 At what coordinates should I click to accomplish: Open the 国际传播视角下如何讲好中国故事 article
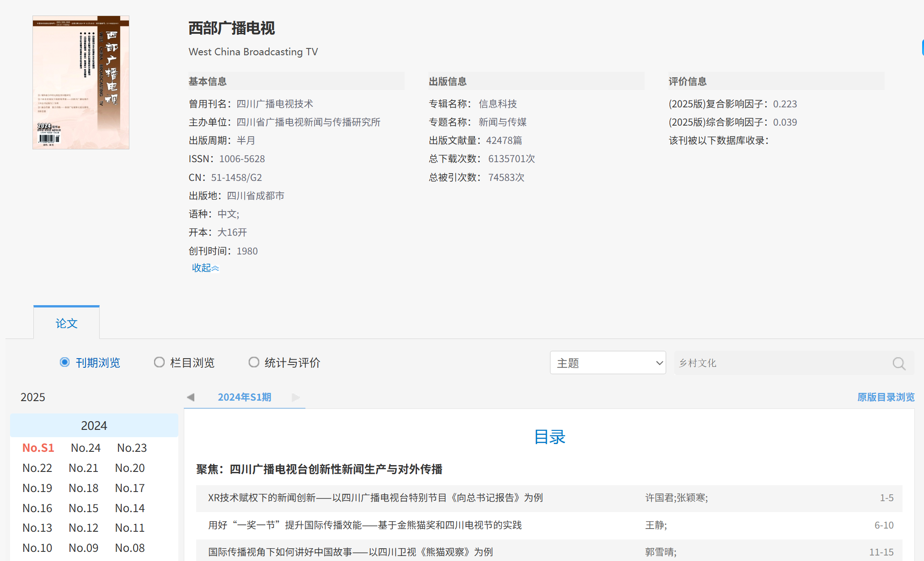350,552
